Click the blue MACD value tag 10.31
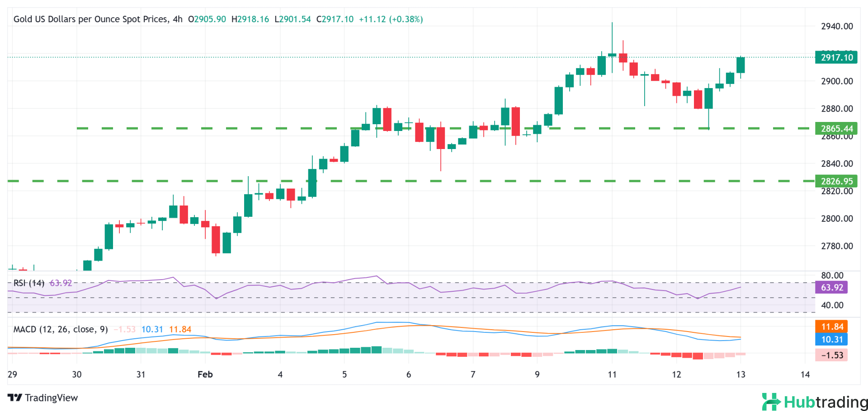The image size is (868, 411). pos(831,339)
